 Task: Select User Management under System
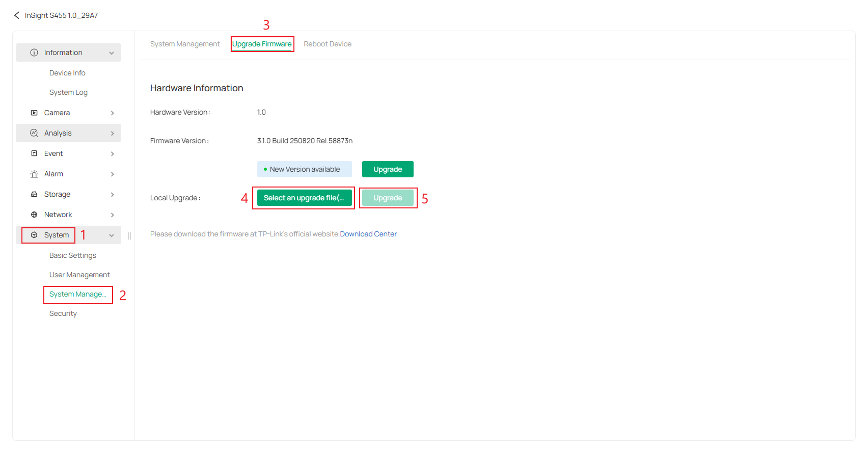(x=80, y=275)
